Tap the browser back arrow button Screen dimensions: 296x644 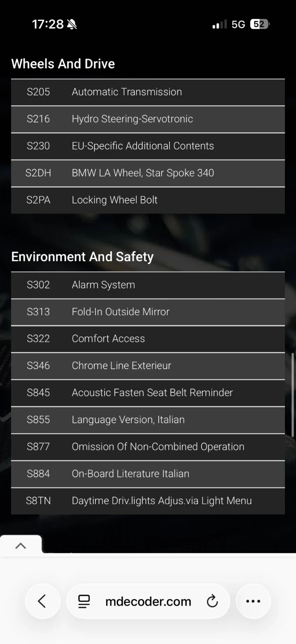42,601
